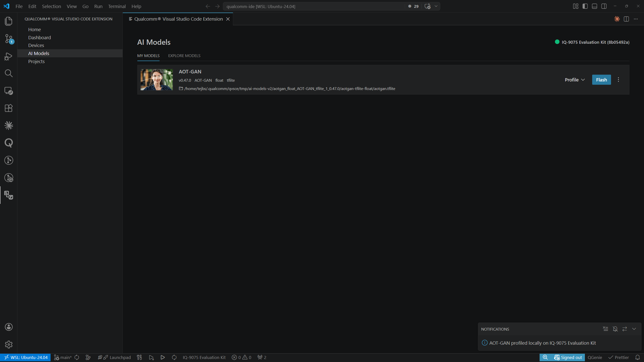644x362 pixels.
Task: Open the GitLens inspect icon in activity bar
Action: (x=9, y=178)
